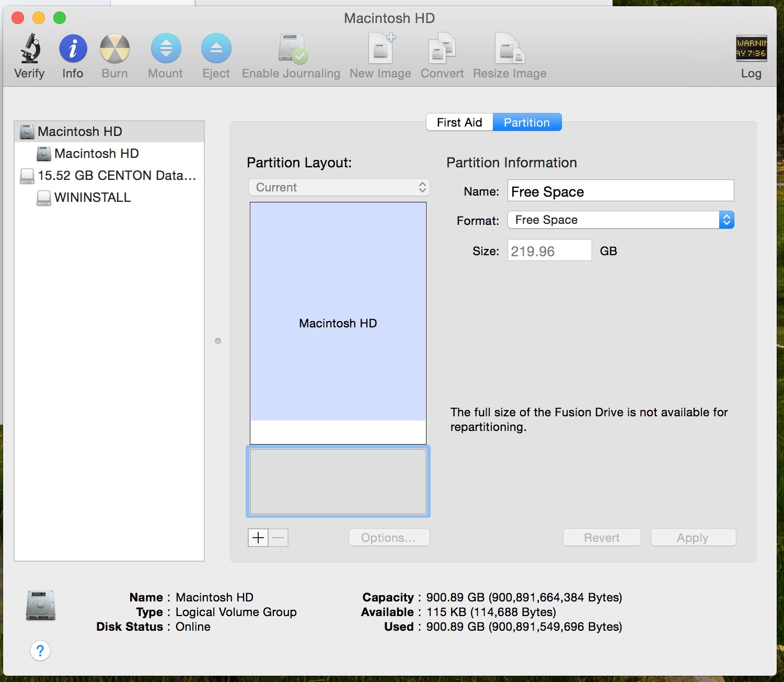
Task: Select the WININSTALL volume
Action: [109, 197]
